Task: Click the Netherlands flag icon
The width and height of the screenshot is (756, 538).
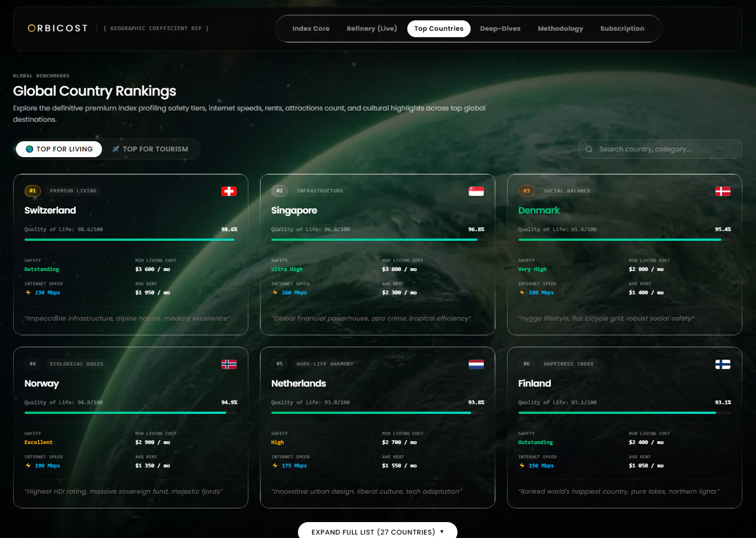Action: click(x=476, y=364)
